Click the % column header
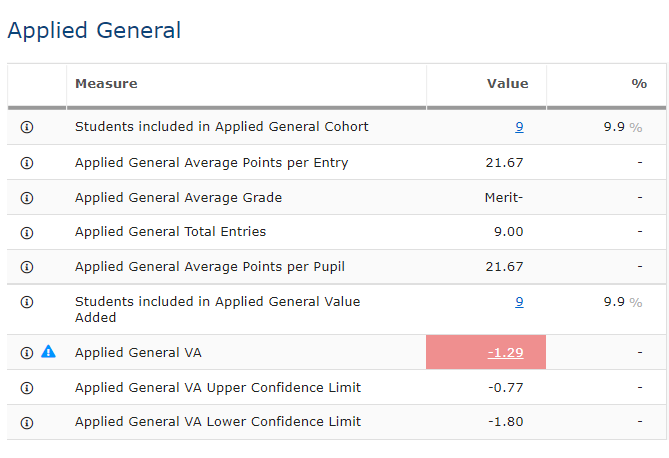669x458 pixels. tap(639, 84)
